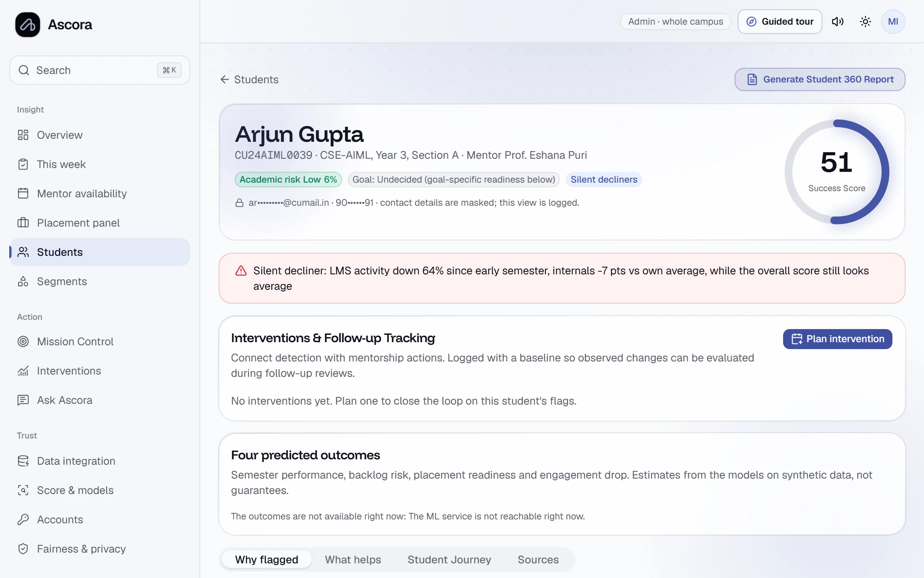
Task: Click the lock icon beside masked email
Action: tap(239, 203)
